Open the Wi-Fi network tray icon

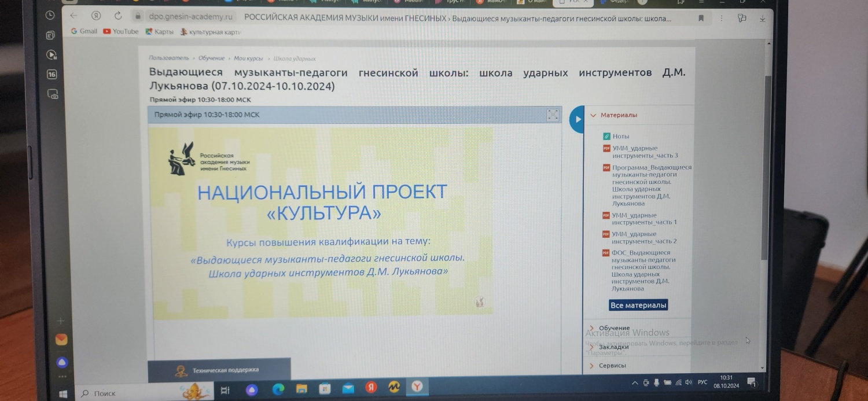point(678,382)
